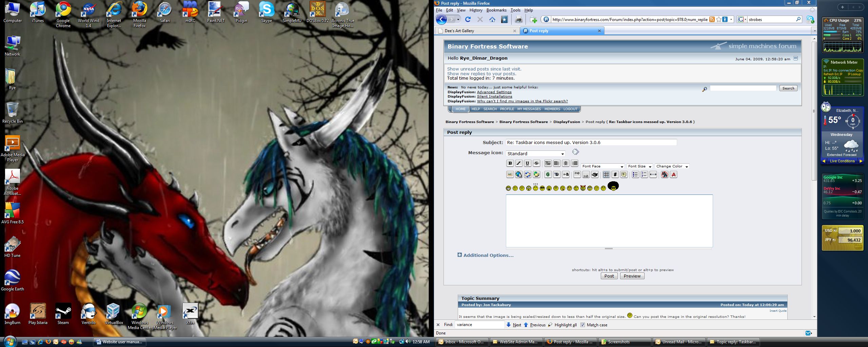Switch to the Dee's Art Gallery tab
Image resolution: width=868 pixels, height=347 pixels.
[x=477, y=31]
